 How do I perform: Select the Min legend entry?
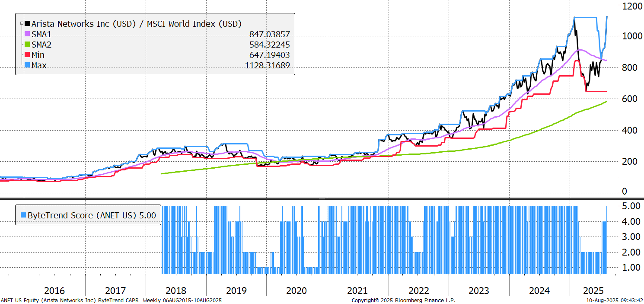tap(38, 55)
